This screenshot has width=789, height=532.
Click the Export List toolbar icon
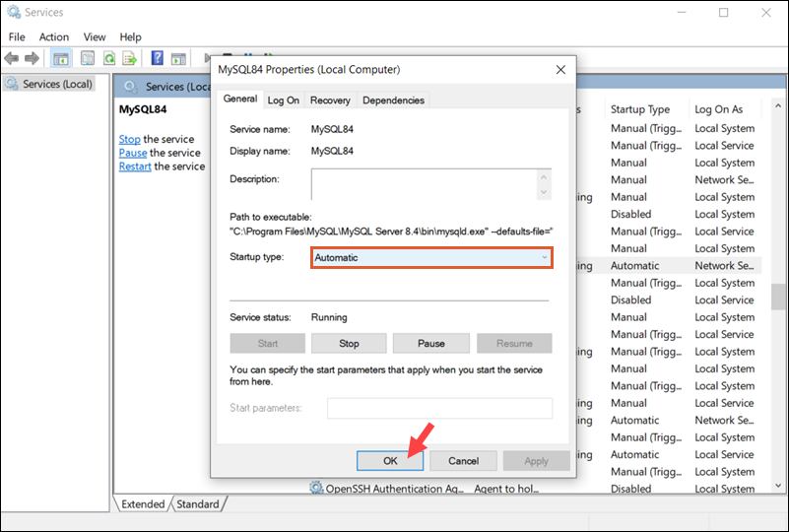tap(130, 59)
